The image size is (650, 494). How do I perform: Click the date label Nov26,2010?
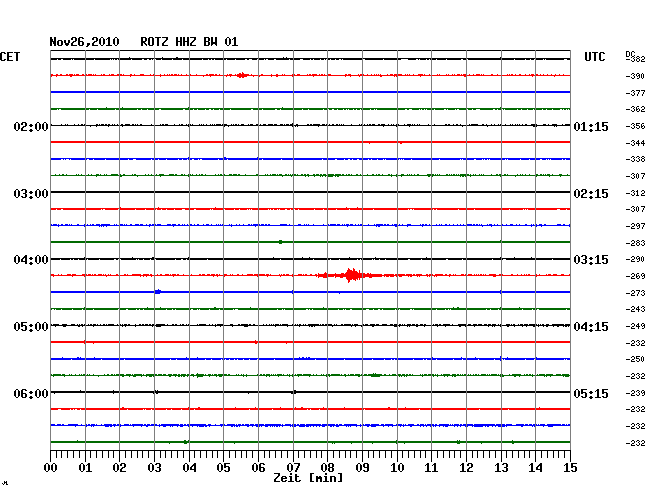(x=84, y=42)
